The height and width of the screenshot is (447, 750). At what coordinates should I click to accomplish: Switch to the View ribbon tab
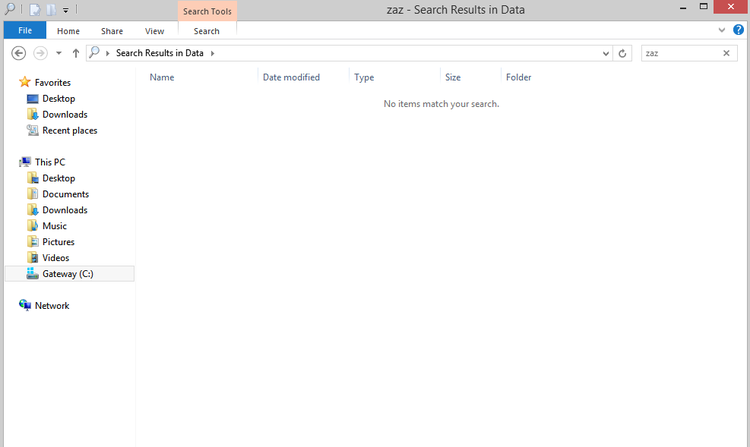coord(154,31)
